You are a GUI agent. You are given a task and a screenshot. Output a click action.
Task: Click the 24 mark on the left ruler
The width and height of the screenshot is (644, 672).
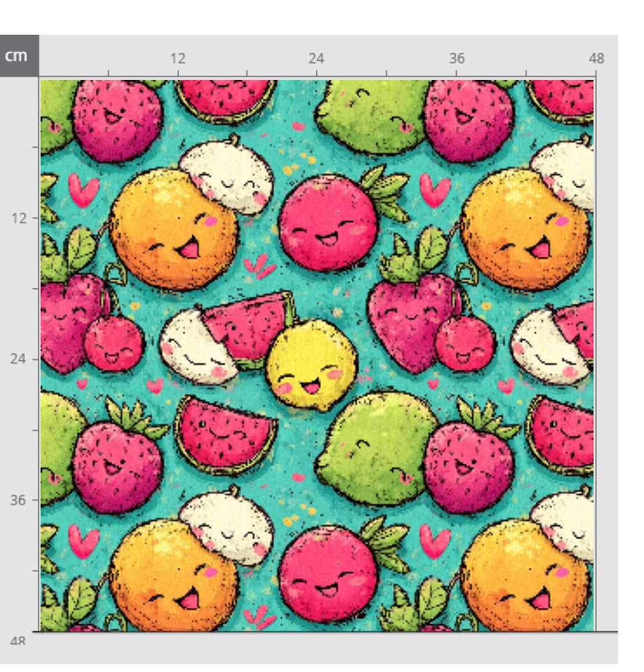(x=18, y=359)
